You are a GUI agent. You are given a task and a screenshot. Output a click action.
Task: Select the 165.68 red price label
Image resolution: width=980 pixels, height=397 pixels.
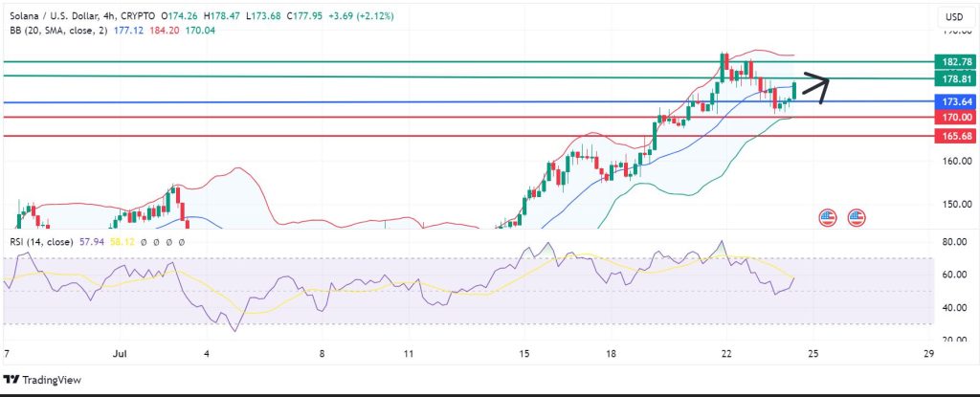956,136
